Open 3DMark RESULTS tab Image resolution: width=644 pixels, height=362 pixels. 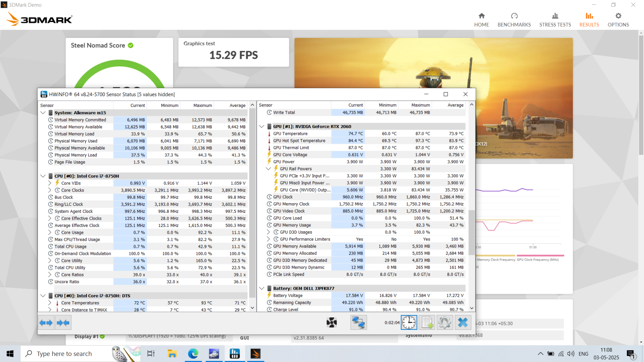[x=589, y=19]
